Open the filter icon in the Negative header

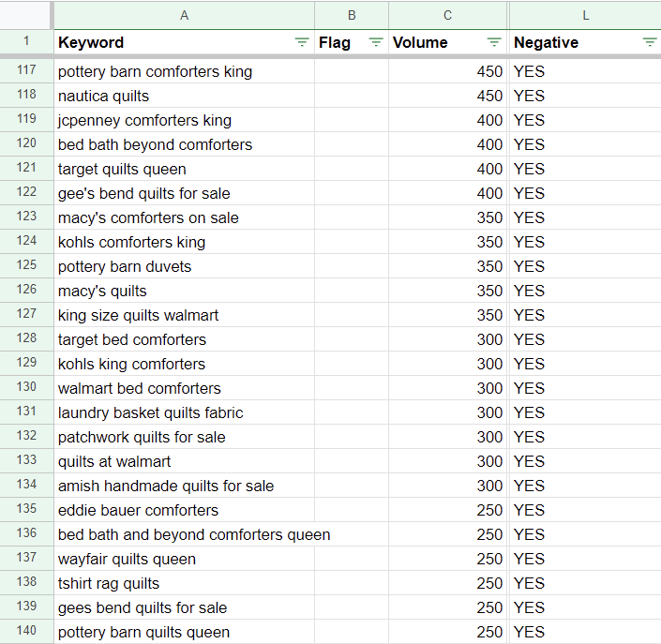click(x=649, y=42)
